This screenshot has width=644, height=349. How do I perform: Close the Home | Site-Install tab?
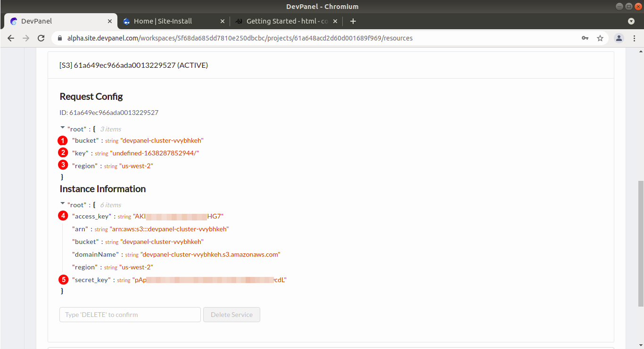click(x=223, y=21)
